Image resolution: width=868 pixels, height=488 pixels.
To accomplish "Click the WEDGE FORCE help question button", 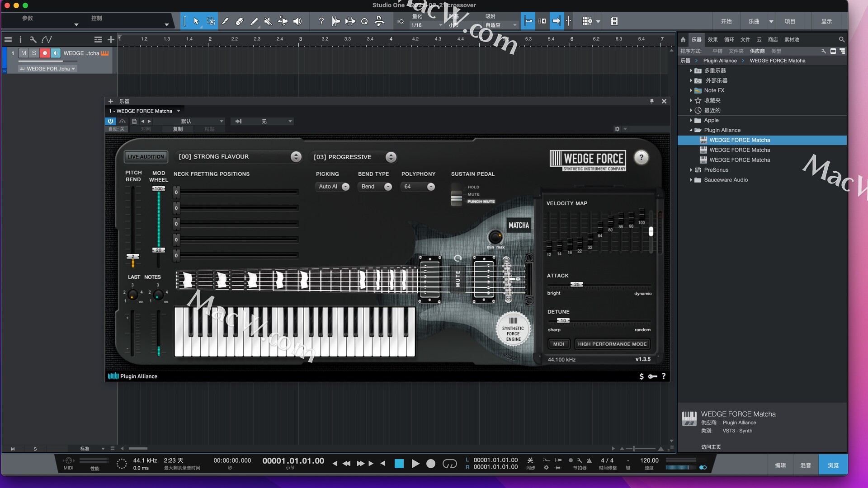I will click(x=641, y=157).
